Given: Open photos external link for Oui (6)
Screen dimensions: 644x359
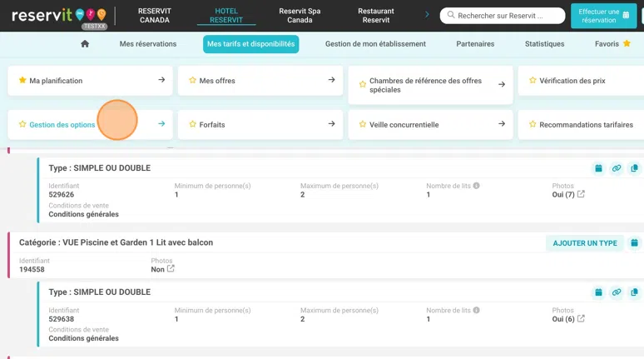Looking at the screenshot, I should (x=581, y=319).
